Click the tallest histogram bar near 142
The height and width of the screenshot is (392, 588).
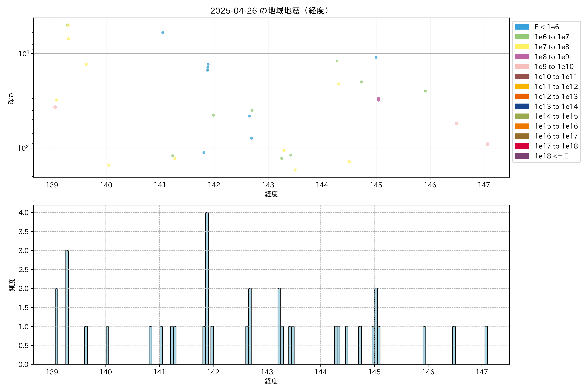pyautogui.click(x=207, y=287)
